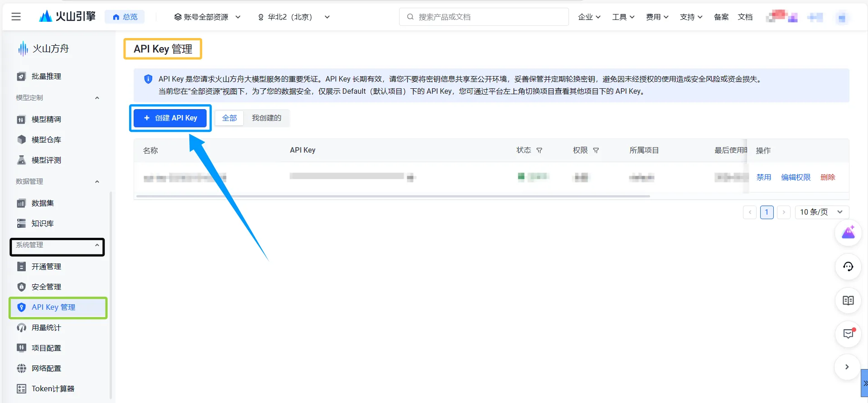The height and width of the screenshot is (403, 868).
Task: Click 删除 for the API key row
Action: pos(828,178)
